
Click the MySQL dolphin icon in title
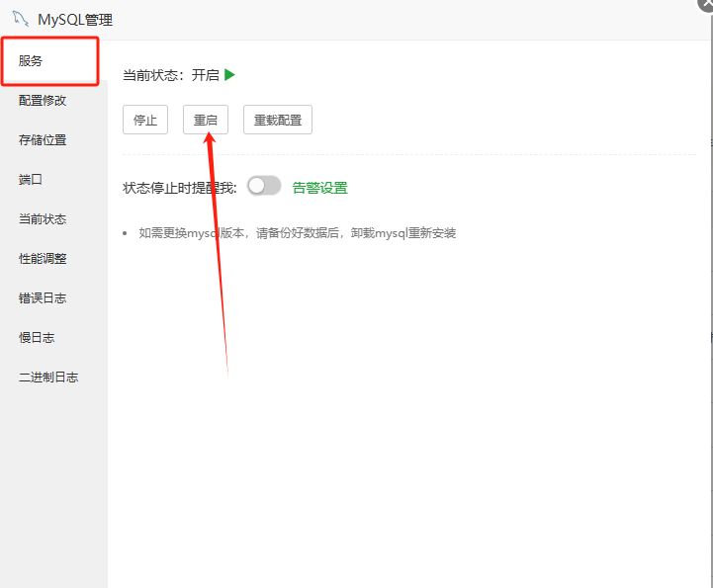21,18
